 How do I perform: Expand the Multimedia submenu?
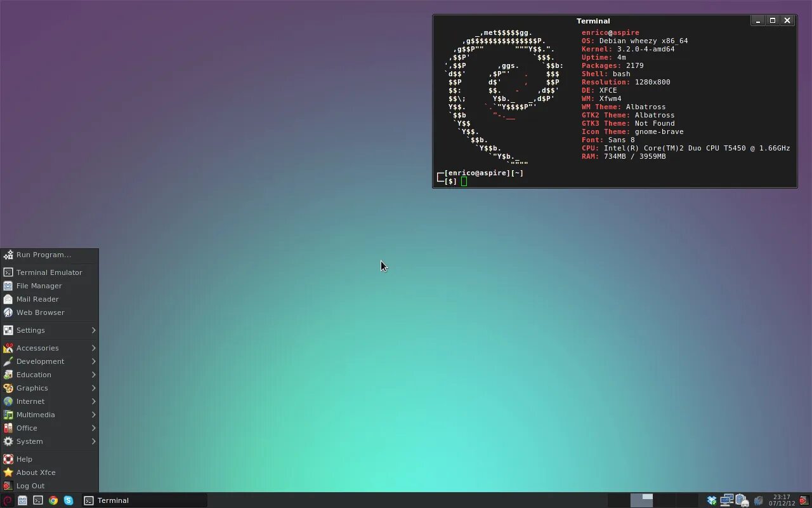click(49, 415)
